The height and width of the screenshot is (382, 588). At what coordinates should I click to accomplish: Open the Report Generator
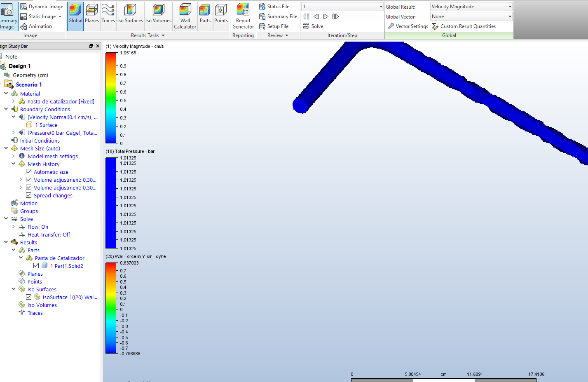coord(243,16)
